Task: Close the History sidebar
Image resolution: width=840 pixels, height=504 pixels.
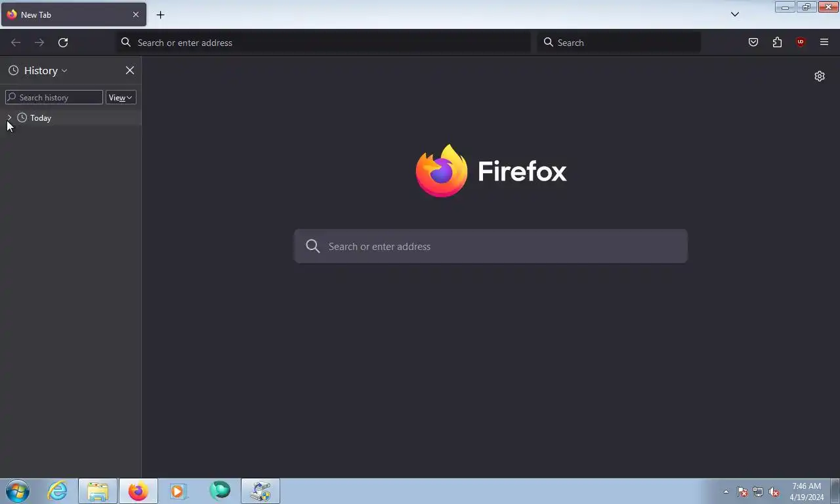Action: pyautogui.click(x=130, y=70)
